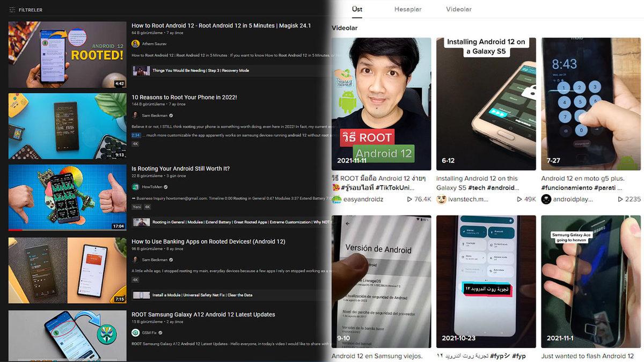Select the Üst tab

tap(357, 9)
